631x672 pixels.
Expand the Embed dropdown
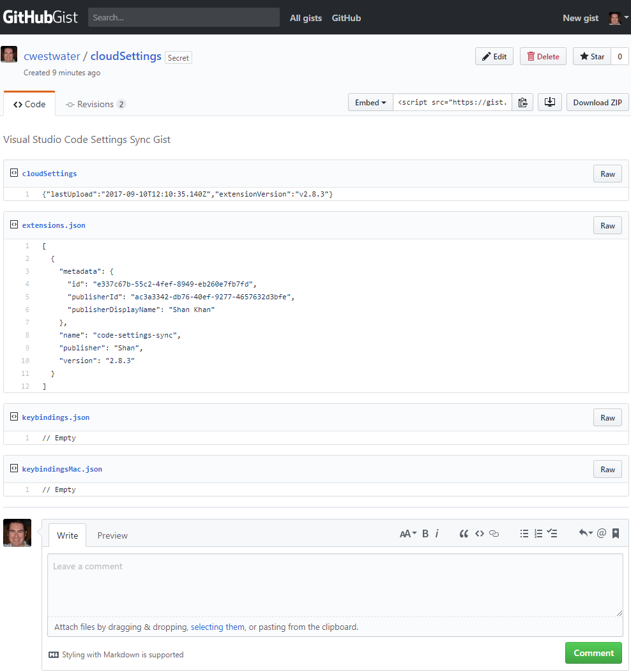pyautogui.click(x=370, y=103)
